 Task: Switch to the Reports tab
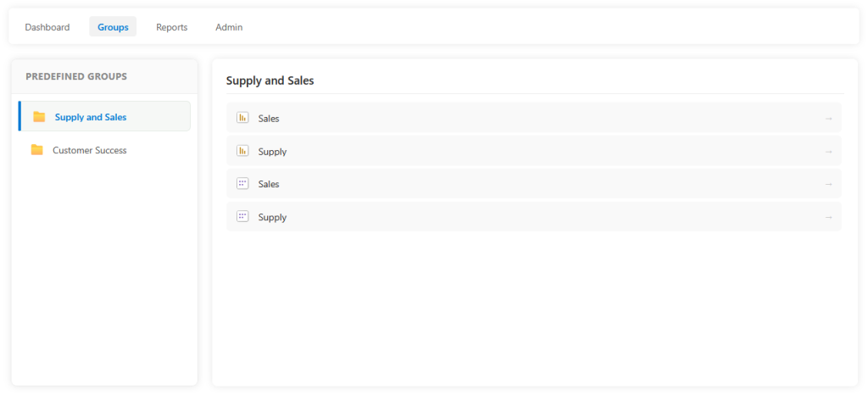pos(171,27)
